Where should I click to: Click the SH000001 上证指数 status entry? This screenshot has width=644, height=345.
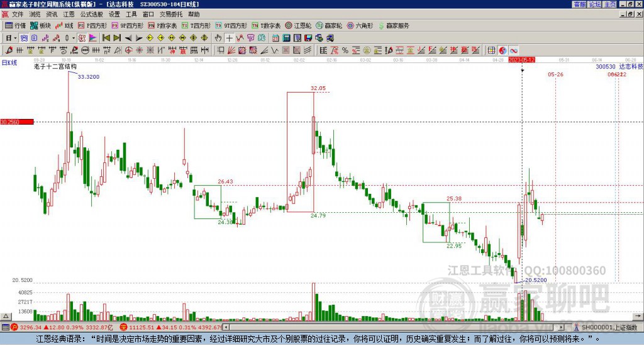point(609,327)
